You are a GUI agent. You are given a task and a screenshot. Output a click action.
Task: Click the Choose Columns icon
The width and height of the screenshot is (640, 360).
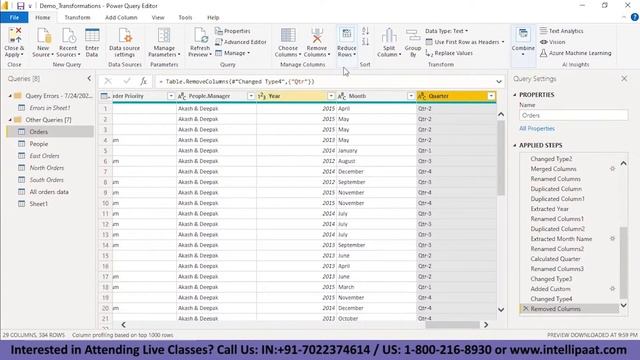tap(288, 36)
